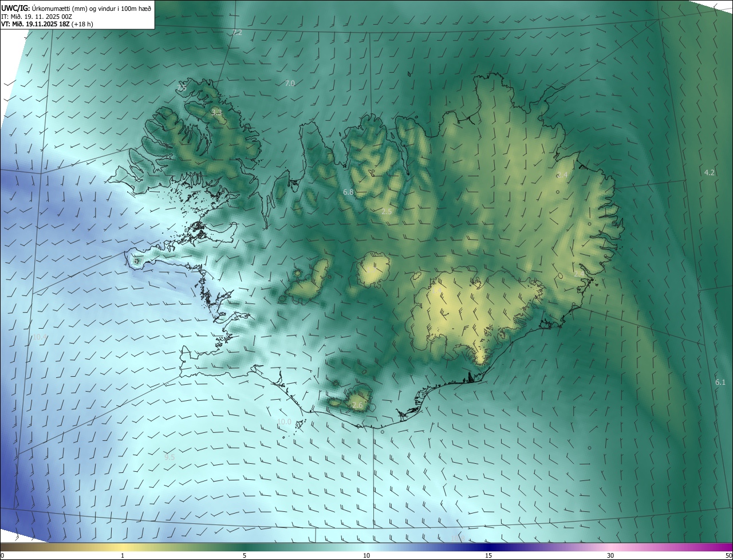
Task: Click the 3.3 value over the Westfjords
Action: [216, 113]
